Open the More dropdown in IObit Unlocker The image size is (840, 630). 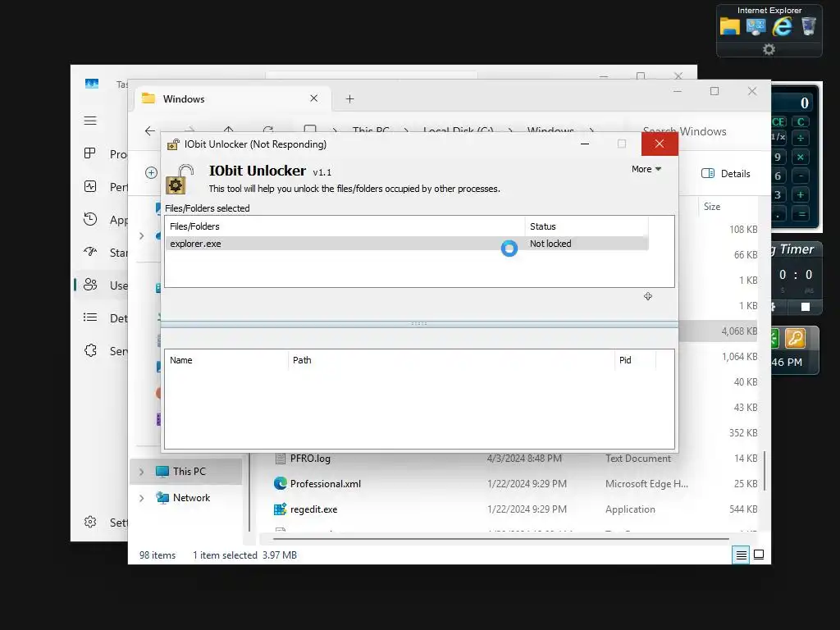click(646, 169)
